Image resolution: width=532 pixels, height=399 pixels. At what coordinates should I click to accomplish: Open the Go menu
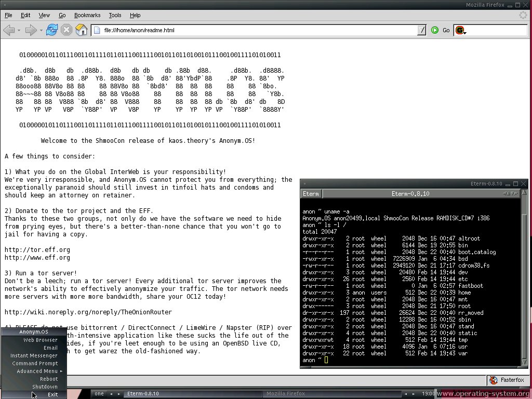(62, 15)
